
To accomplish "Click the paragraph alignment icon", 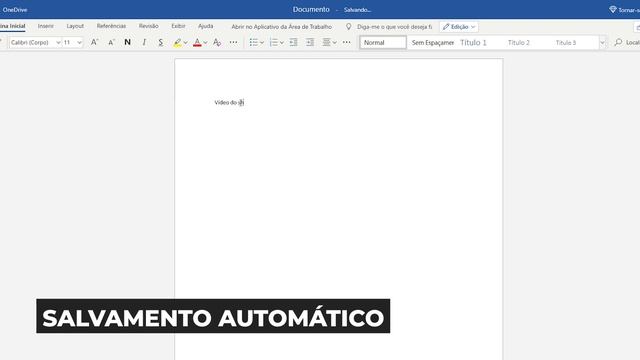I will 327,42.
